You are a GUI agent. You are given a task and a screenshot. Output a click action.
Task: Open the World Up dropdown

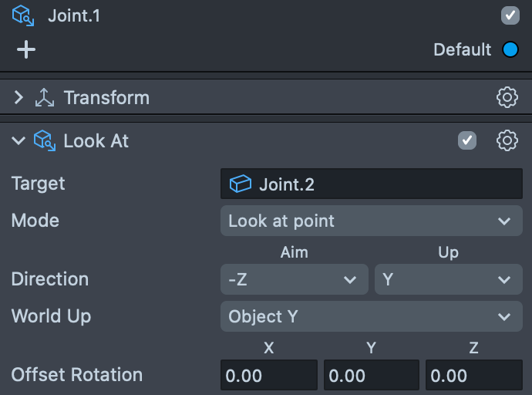[371, 316]
